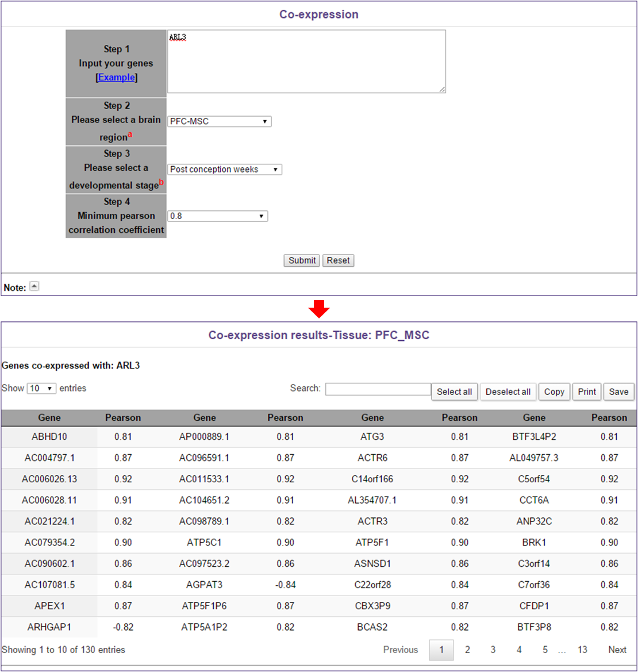638x672 pixels.
Task: Click the -0.82 Pearson value for ARHGAP1
Action: pyautogui.click(x=123, y=627)
